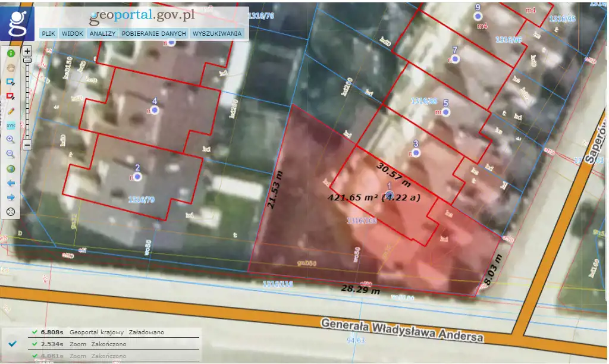Screen dimensions: 609x364
Task: Open the XYH coordinates tool
Action: [x=11, y=125]
